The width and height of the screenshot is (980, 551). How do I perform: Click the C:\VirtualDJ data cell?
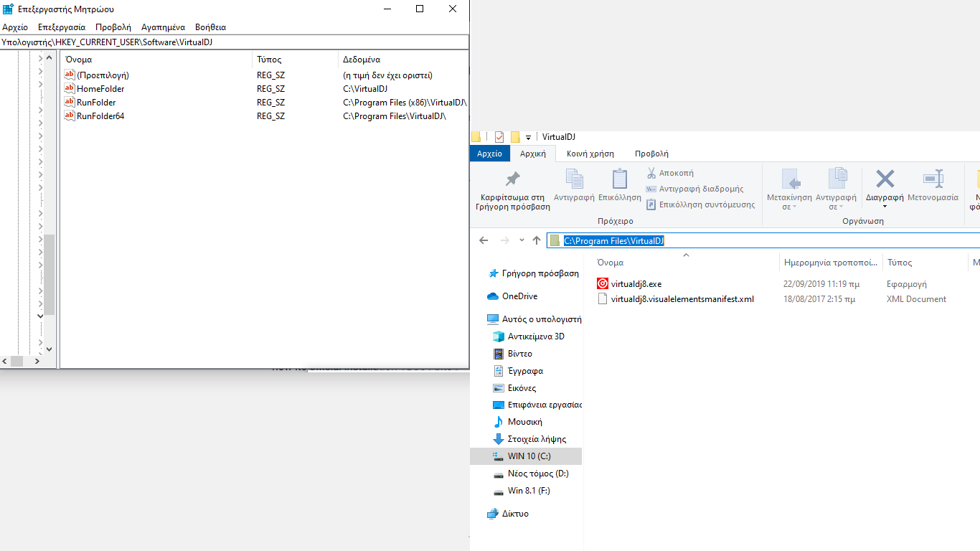(365, 88)
